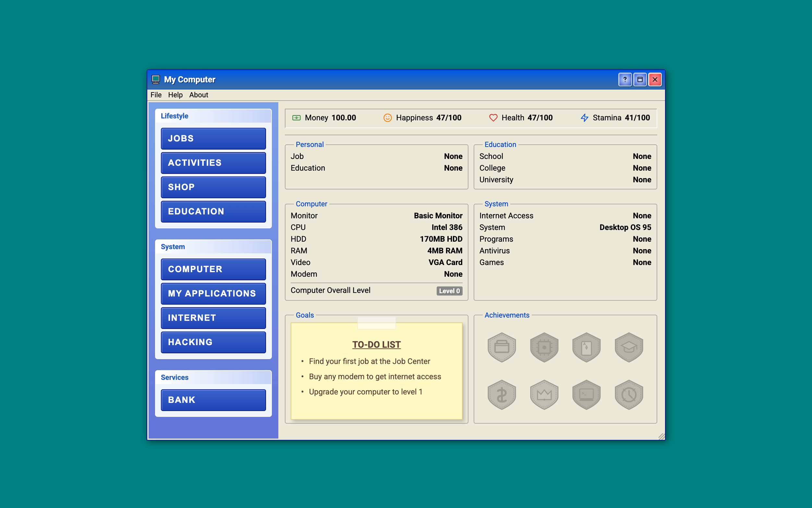
Task: Click the Level 0 badge next to Computer Overall Level
Action: 450,291
